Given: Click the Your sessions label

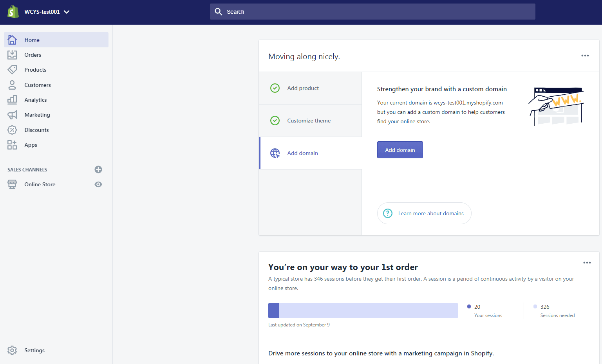Looking at the screenshot, I should pyautogui.click(x=488, y=315).
